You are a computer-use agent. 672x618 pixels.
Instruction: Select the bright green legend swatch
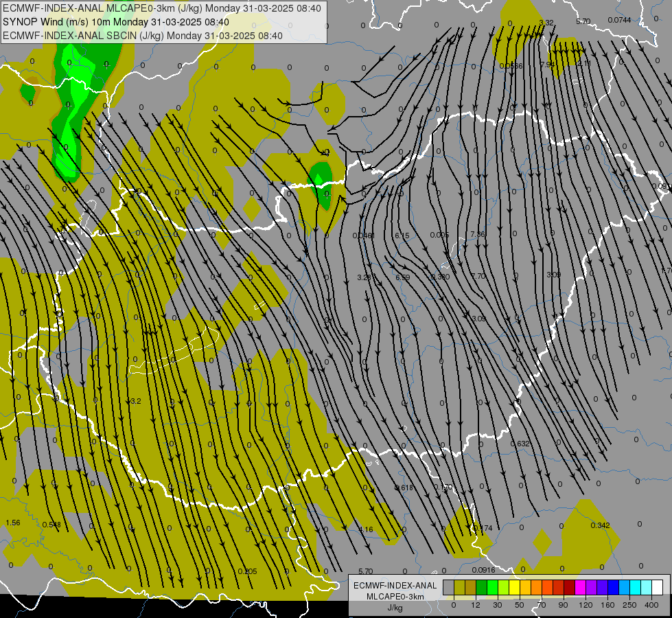(492, 587)
